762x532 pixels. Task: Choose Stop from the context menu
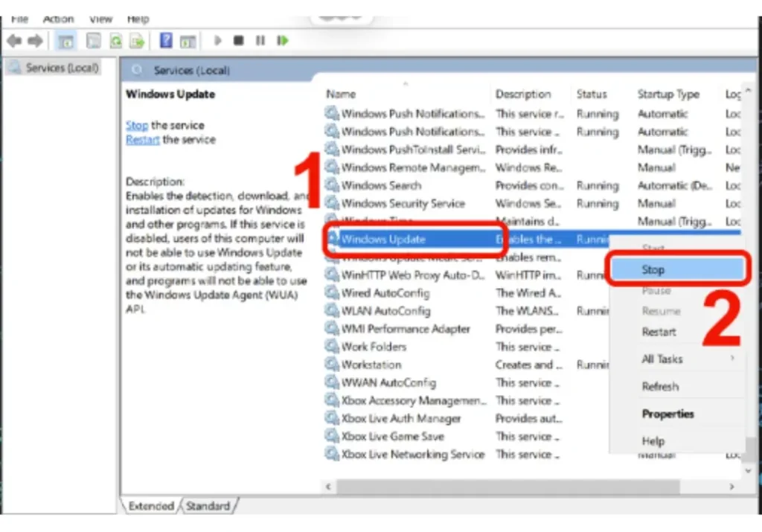[x=677, y=269]
